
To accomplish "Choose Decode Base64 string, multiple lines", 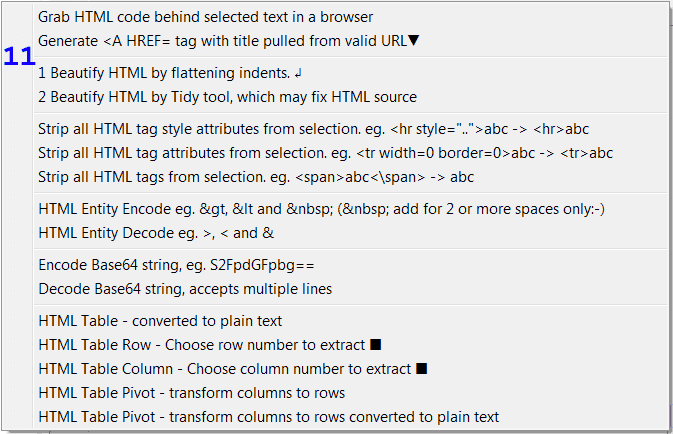I will (x=185, y=289).
